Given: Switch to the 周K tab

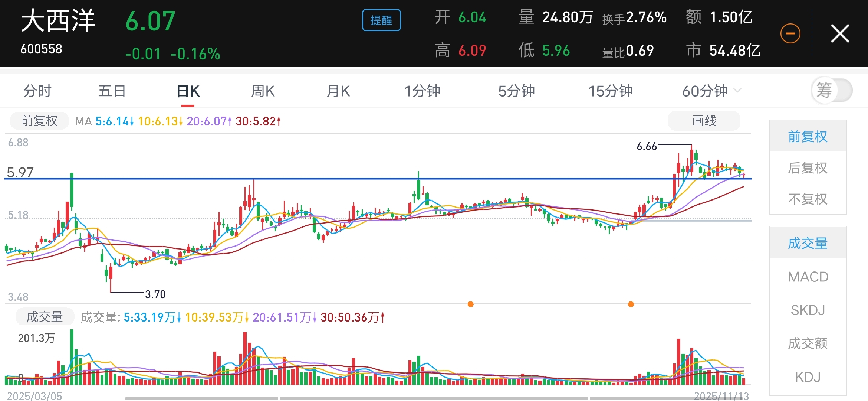Looking at the screenshot, I should 263,91.
